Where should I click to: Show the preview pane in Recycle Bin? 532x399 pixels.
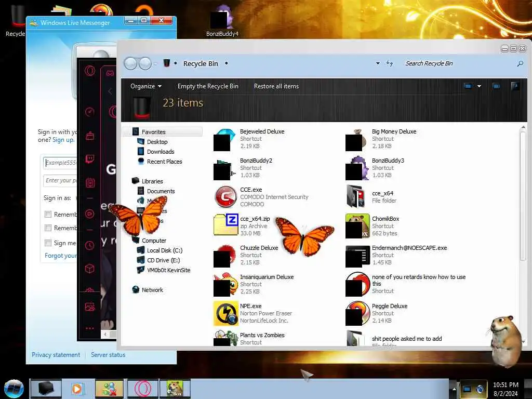point(496,86)
